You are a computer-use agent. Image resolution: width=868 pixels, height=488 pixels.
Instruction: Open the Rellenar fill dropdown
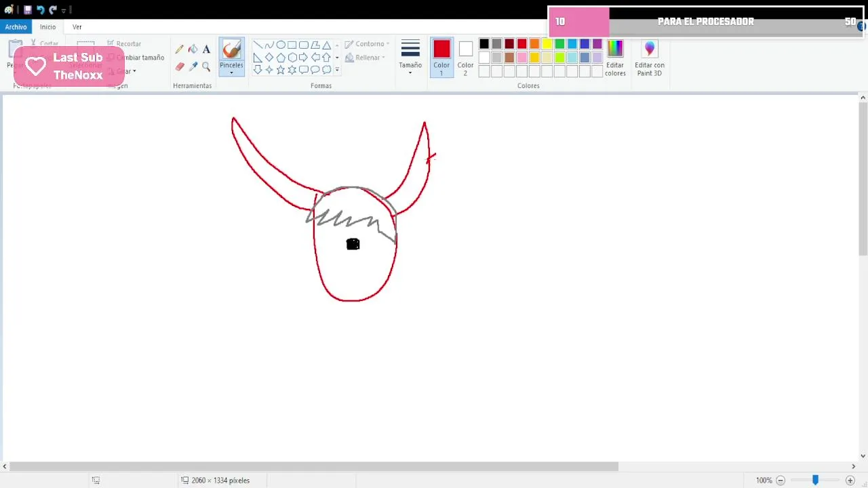[x=365, y=58]
